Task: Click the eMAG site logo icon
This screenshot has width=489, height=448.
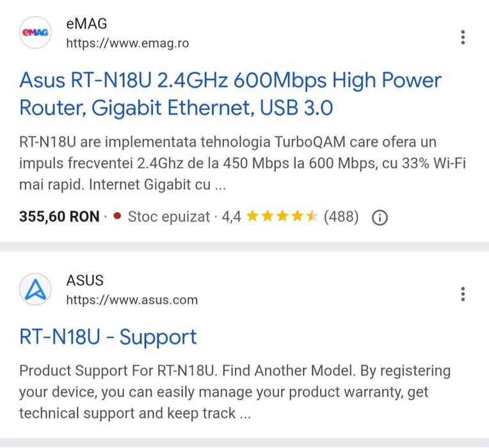Action: pyautogui.click(x=36, y=33)
